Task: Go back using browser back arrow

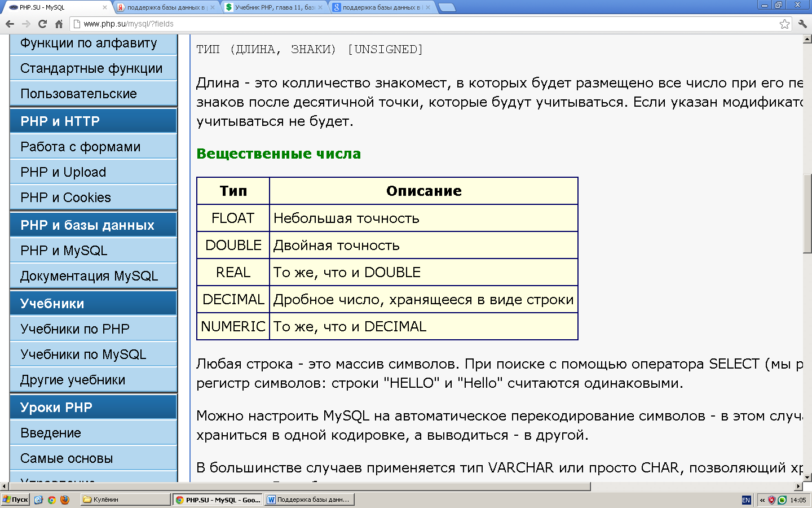Action: [x=10, y=24]
